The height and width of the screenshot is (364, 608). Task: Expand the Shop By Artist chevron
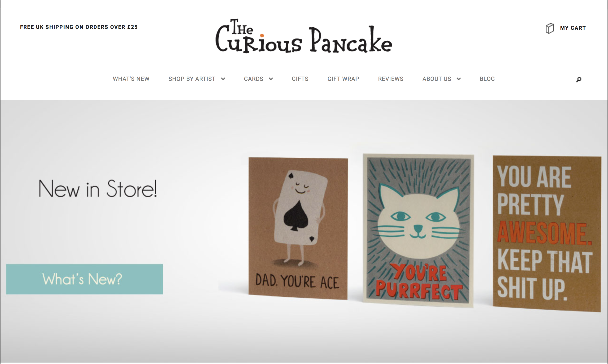(223, 79)
